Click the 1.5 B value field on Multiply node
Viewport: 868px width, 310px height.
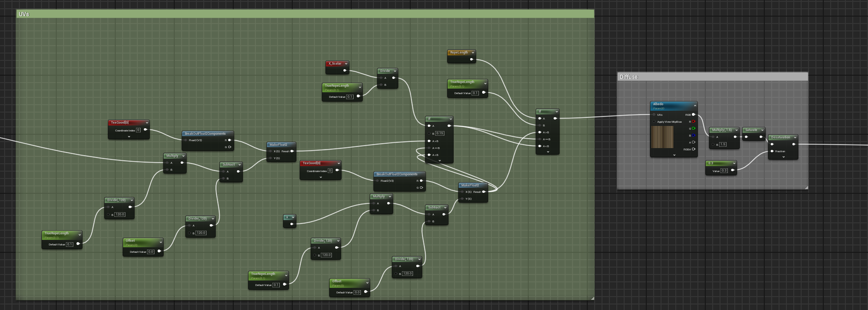pos(722,144)
